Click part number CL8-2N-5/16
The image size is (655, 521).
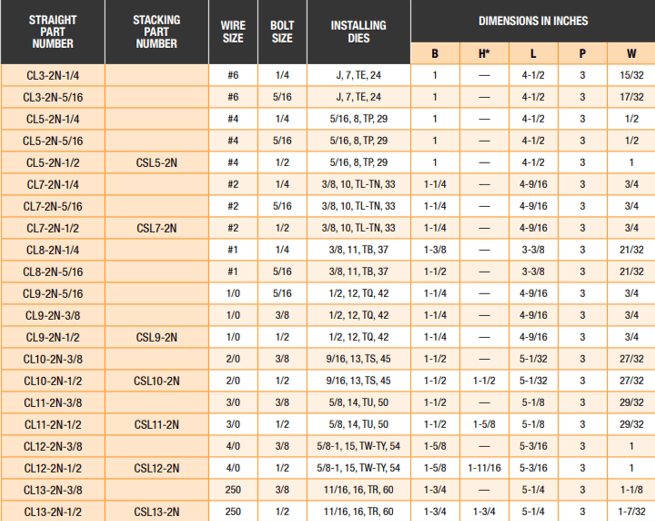click(x=52, y=271)
